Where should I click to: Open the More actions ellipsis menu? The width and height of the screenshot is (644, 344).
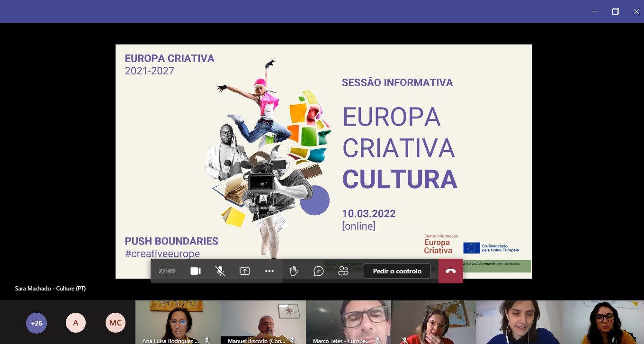269,271
